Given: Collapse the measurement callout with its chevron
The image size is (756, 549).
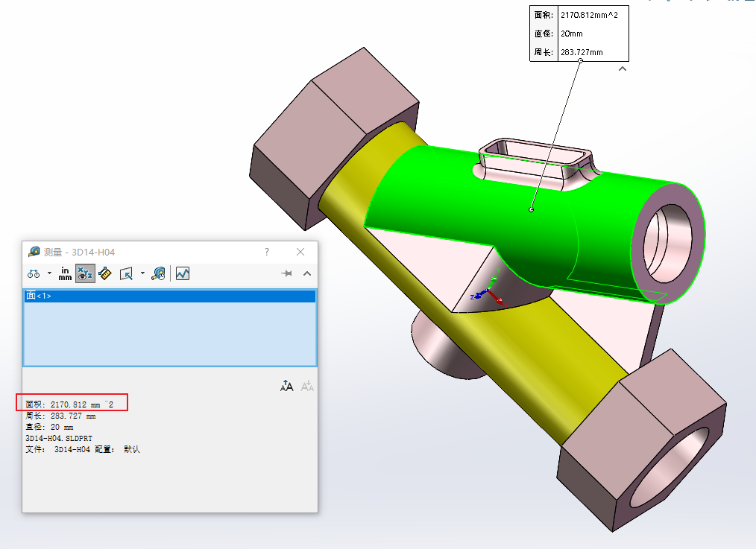Looking at the screenshot, I should 622,68.
